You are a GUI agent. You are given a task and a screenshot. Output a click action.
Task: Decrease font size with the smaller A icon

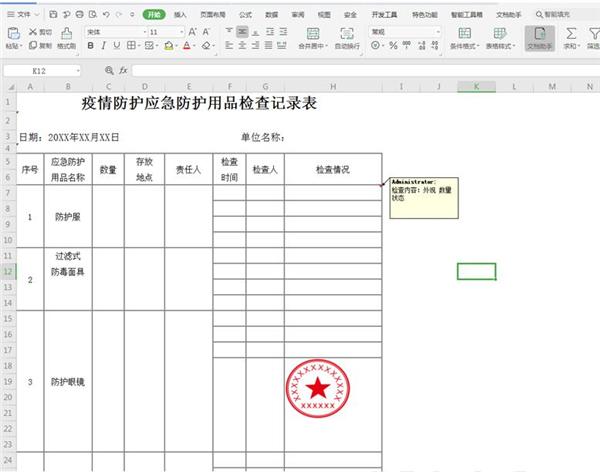click(206, 32)
